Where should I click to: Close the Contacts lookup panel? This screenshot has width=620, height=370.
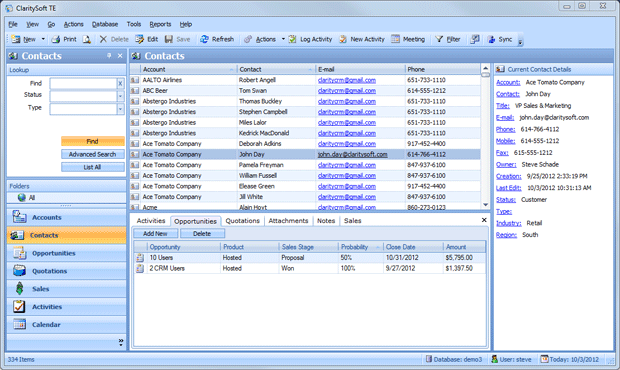tap(120, 56)
